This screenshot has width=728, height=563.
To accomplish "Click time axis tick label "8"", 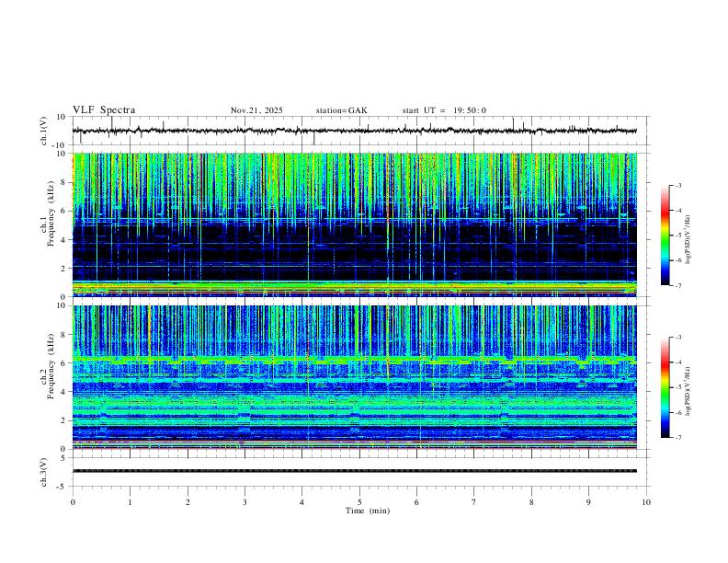I will [531, 502].
